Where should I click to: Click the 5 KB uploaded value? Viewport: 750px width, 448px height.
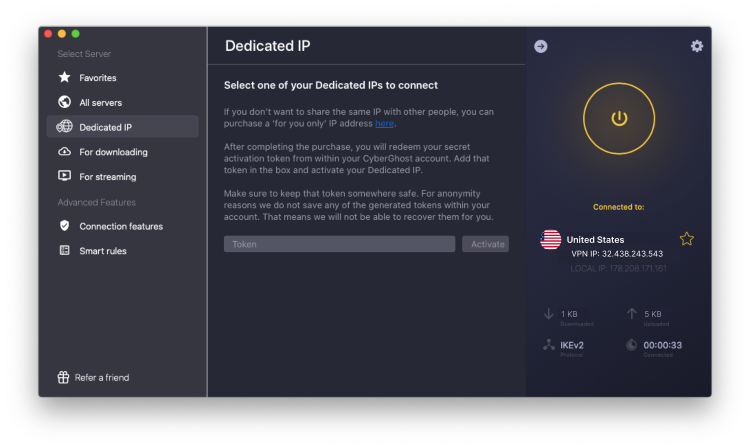pyautogui.click(x=652, y=314)
